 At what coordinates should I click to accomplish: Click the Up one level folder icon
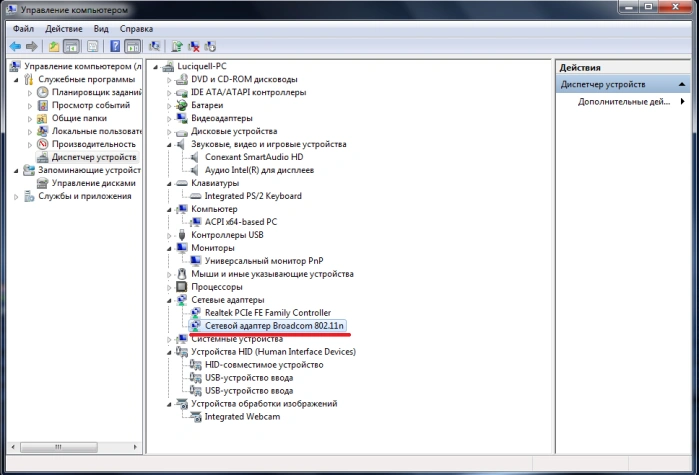point(54,46)
